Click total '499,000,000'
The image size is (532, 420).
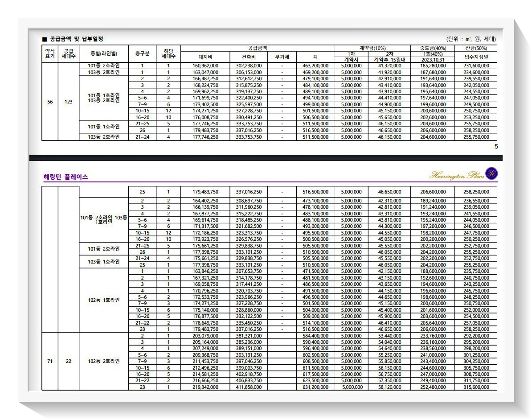(x=315, y=105)
